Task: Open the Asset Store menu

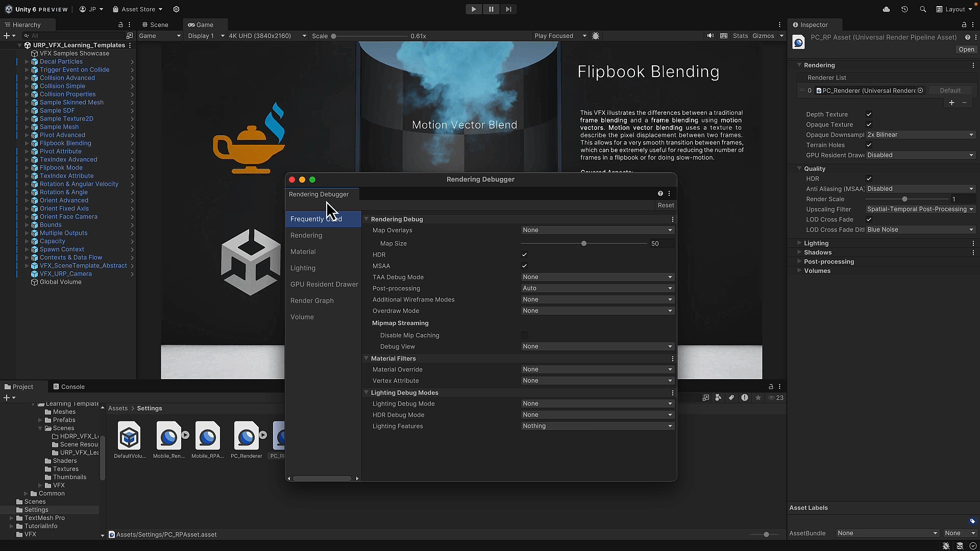Action: pos(137,9)
